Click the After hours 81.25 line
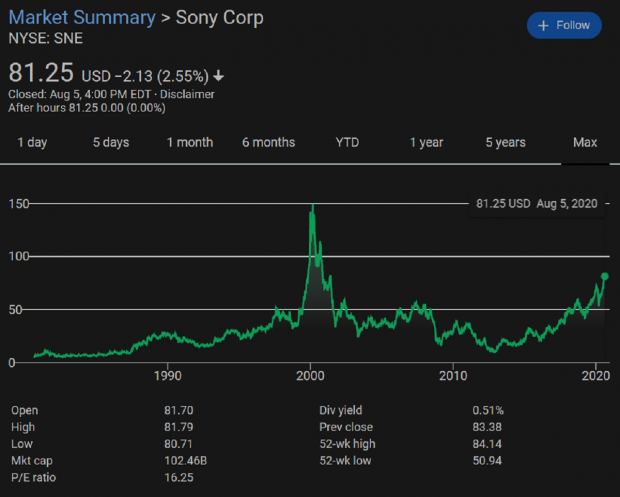The width and height of the screenshot is (620, 497). (87, 108)
